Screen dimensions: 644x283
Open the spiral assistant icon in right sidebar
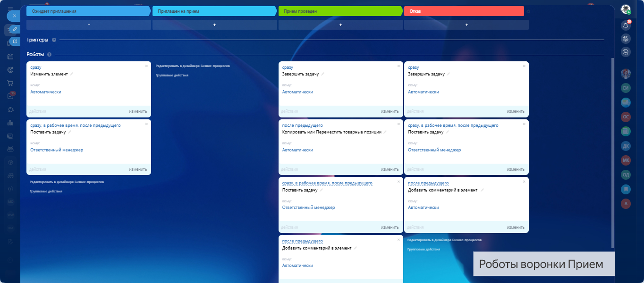pos(626,39)
